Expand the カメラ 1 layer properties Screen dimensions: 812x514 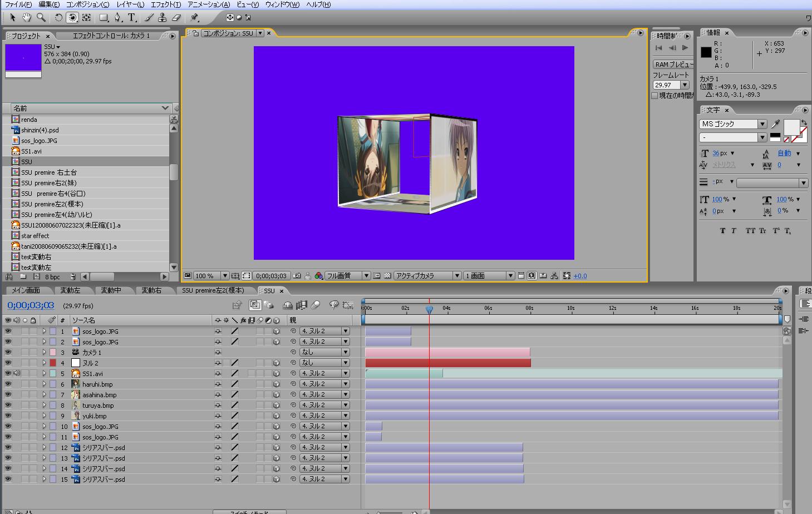click(x=44, y=352)
